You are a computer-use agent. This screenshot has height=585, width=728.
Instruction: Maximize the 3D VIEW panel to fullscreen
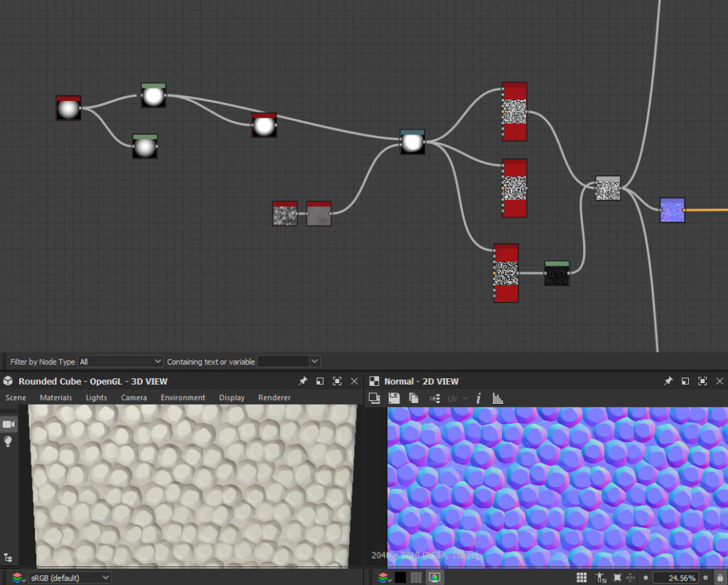pos(337,381)
